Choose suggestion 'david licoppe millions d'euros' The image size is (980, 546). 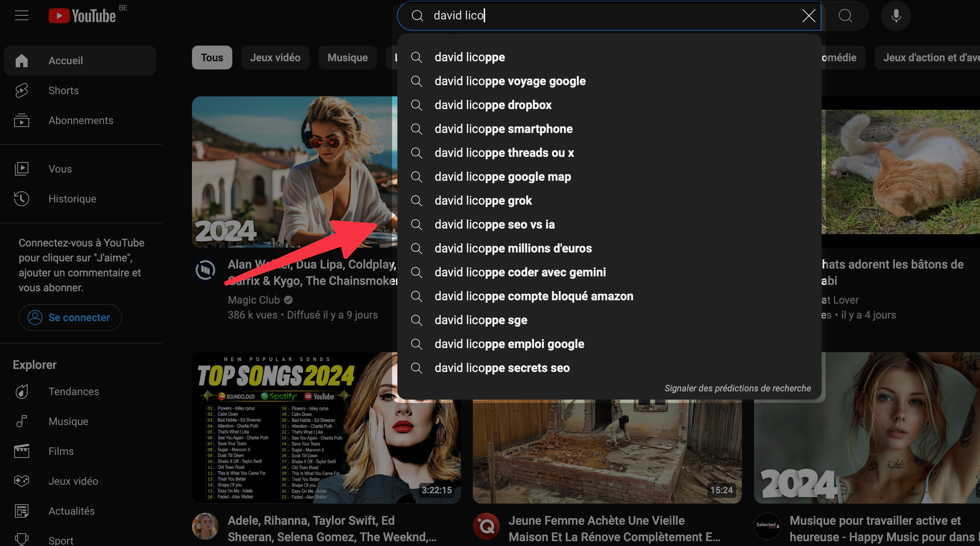pyautogui.click(x=609, y=248)
